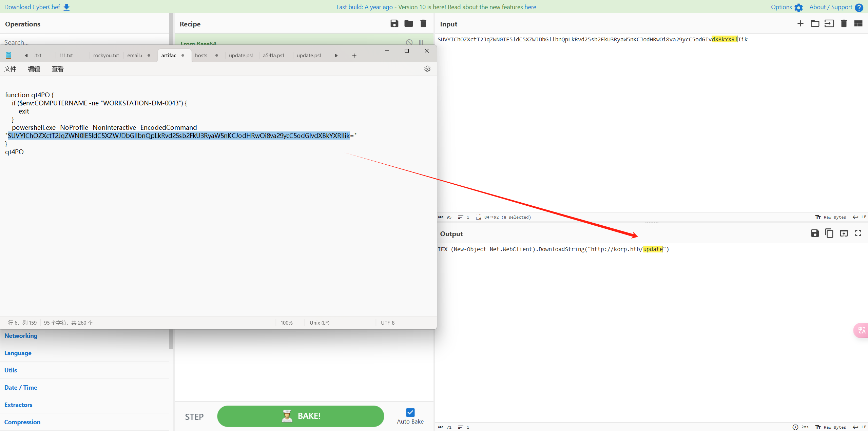Load a recipe using folder icon

pyautogui.click(x=409, y=23)
